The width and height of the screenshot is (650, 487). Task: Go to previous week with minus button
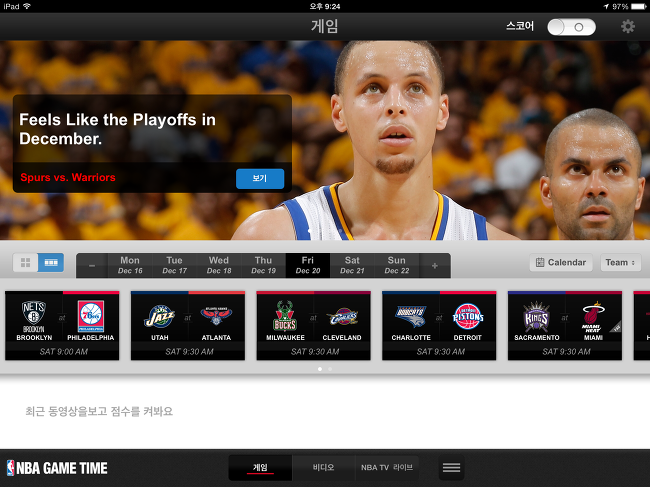click(x=92, y=265)
